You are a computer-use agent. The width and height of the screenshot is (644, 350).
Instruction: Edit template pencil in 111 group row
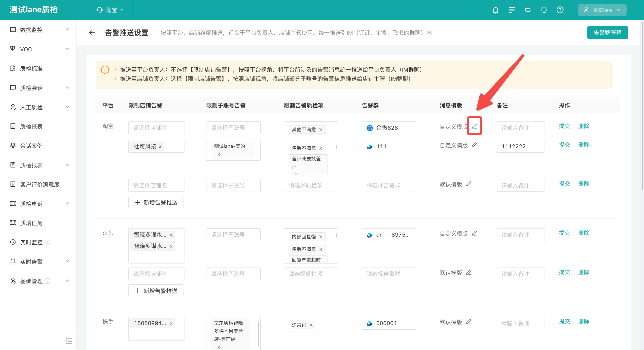click(x=474, y=145)
